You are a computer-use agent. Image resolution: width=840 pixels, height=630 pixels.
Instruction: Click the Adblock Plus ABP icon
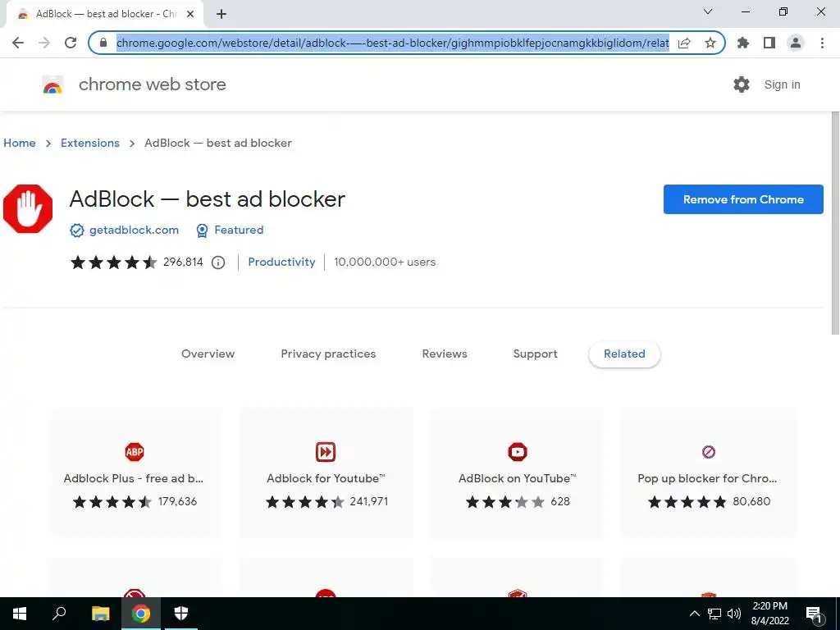(x=135, y=452)
